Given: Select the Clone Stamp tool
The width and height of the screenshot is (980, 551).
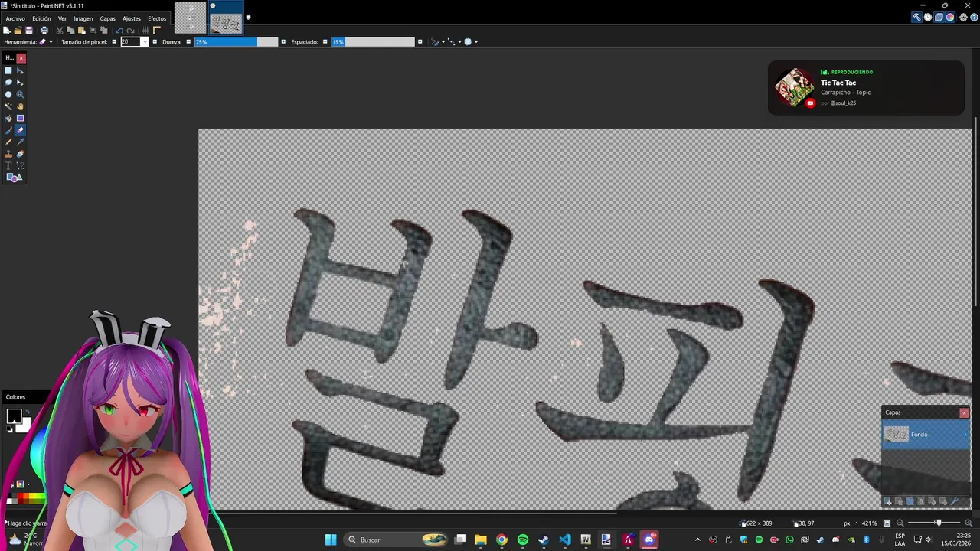Looking at the screenshot, I should pyautogui.click(x=8, y=154).
